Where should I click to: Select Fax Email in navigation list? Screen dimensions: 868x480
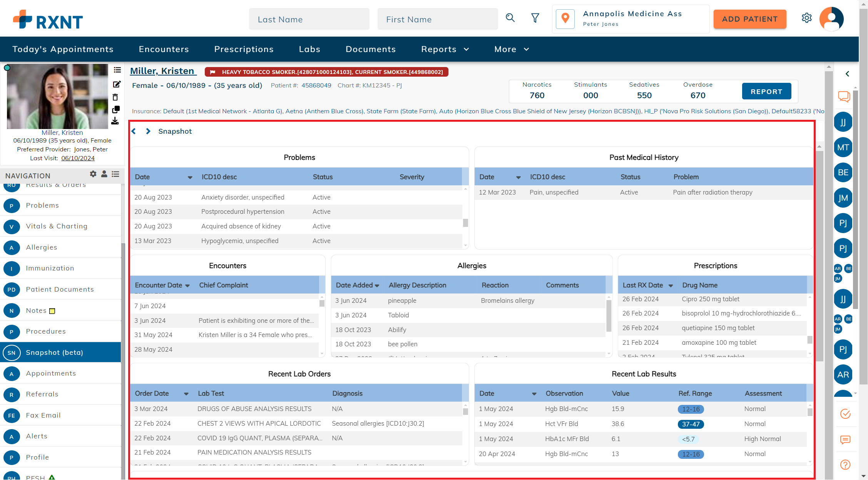60,415
